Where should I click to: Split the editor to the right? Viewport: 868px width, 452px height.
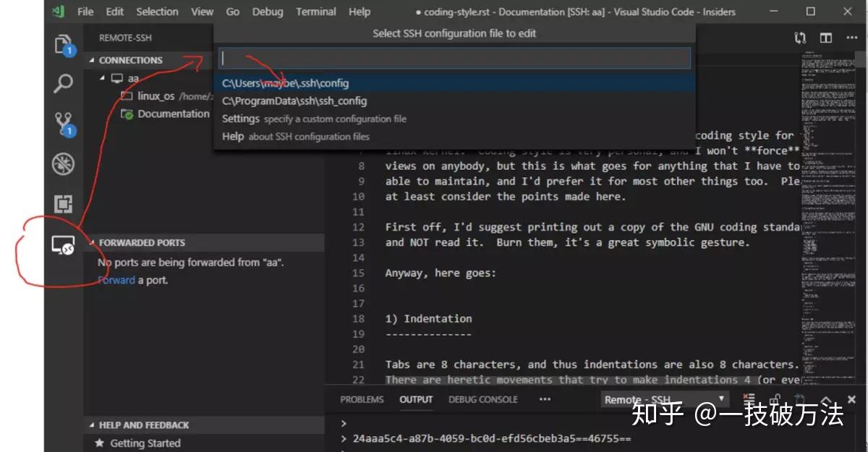825,38
